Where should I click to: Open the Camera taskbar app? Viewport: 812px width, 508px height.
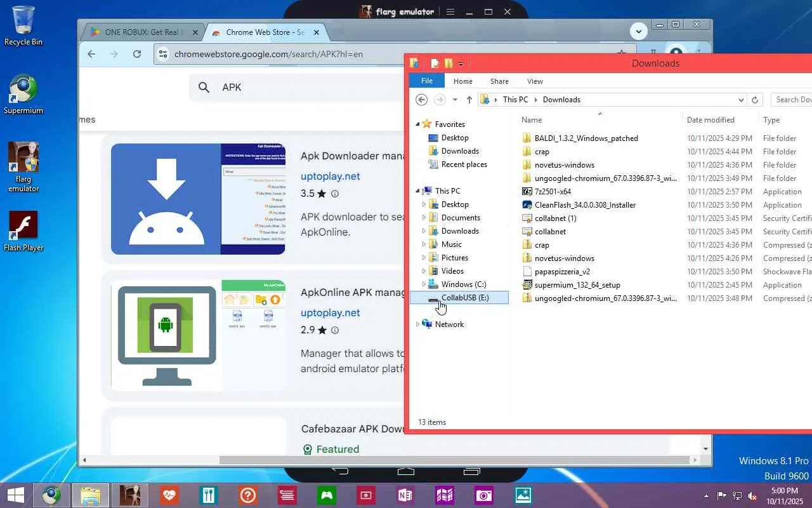click(484, 495)
